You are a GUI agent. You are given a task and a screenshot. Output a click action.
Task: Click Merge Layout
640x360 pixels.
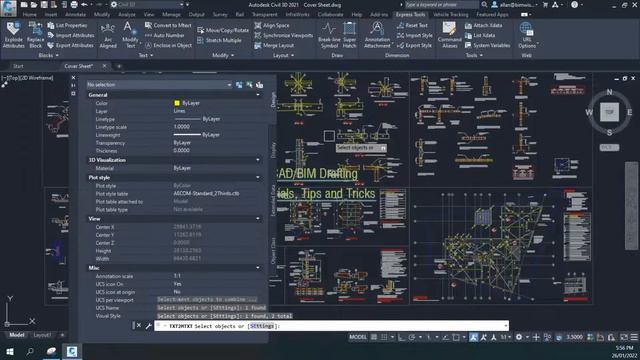point(274,45)
